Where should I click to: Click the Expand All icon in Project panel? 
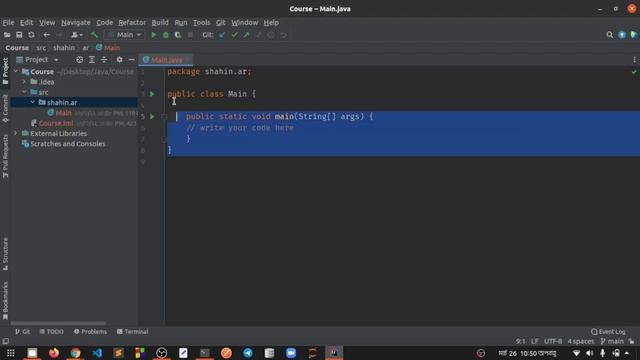pos(92,60)
